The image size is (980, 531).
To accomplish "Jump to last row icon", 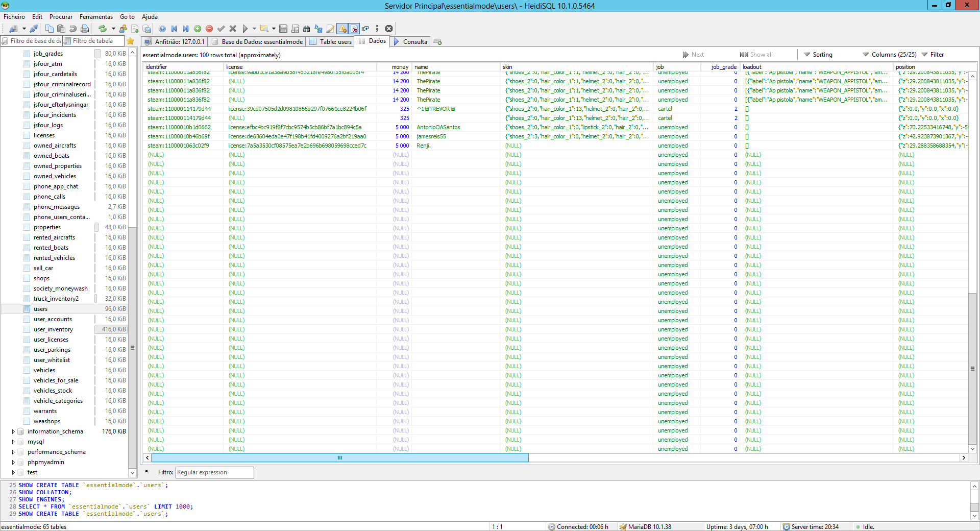I will pyautogui.click(x=186, y=29).
